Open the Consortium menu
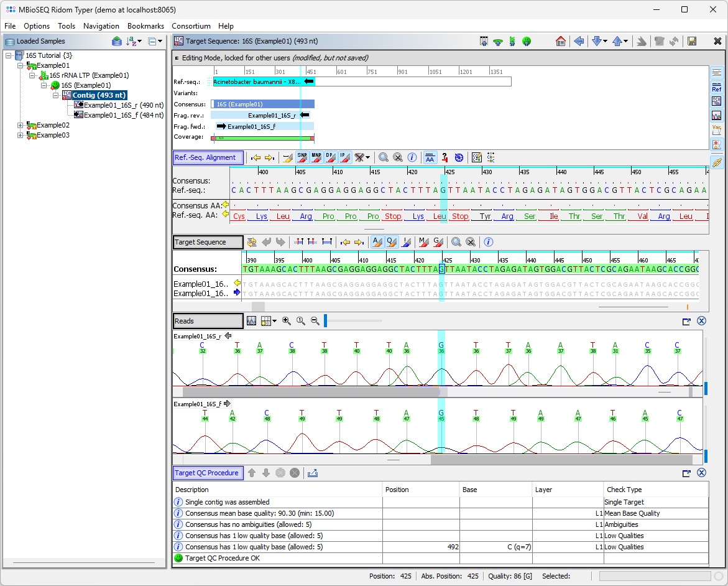 191,26
